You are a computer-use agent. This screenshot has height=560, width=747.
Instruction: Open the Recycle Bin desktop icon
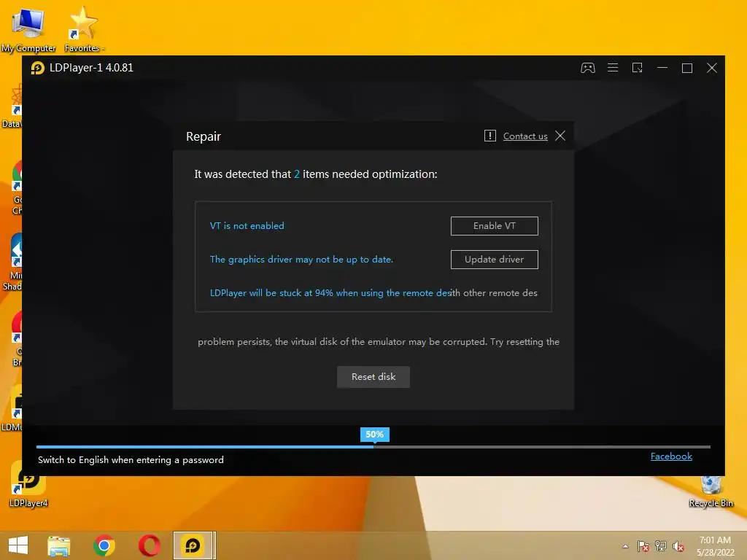[711, 491]
